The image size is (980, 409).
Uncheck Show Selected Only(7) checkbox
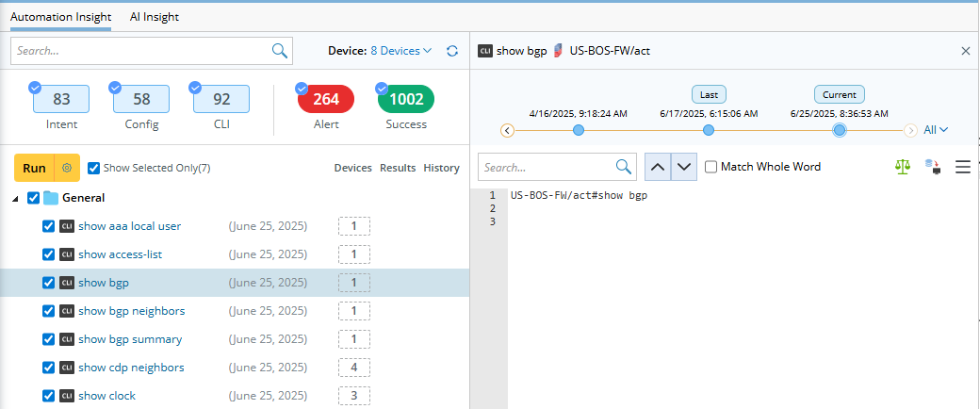(x=93, y=168)
